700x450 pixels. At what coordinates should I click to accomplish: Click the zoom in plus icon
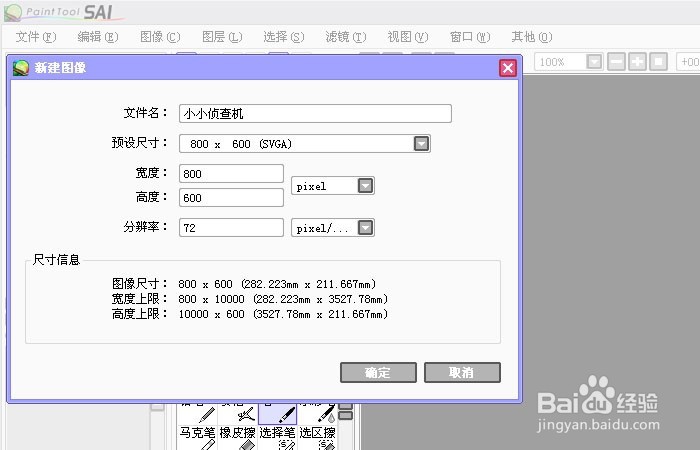pyautogui.click(x=637, y=62)
